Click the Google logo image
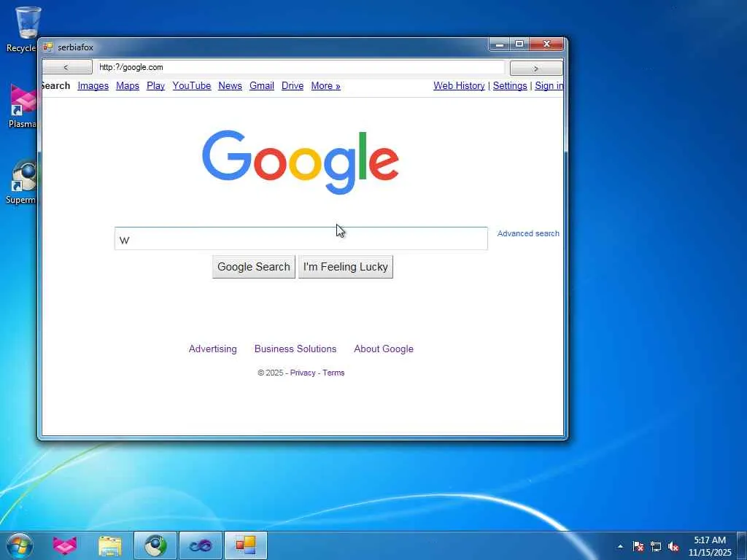This screenshot has width=747, height=560. point(301,162)
